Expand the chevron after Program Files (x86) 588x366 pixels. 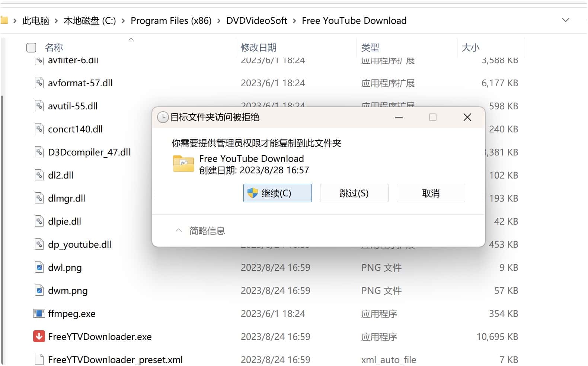pyautogui.click(x=219, y=20)
